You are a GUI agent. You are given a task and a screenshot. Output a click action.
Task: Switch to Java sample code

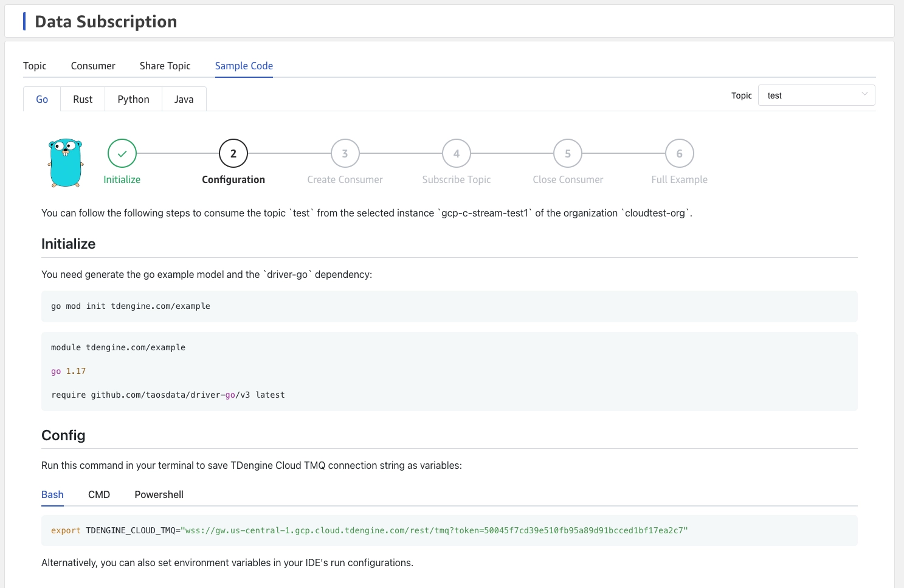coord(184,99)
